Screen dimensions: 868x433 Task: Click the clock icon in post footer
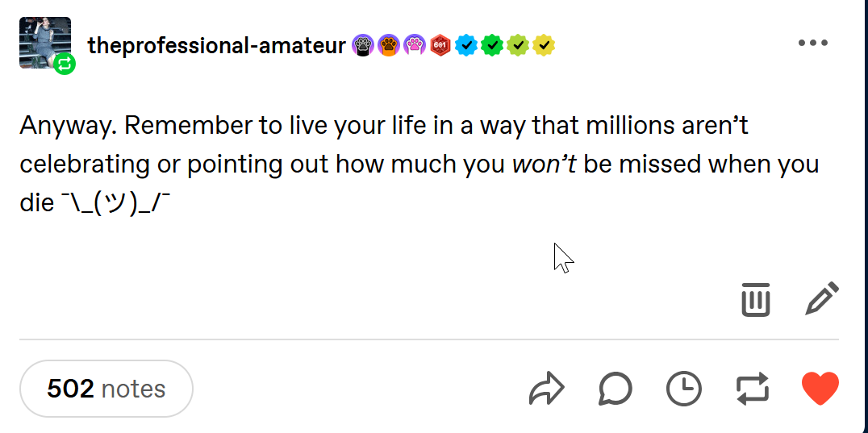(684, 389)
